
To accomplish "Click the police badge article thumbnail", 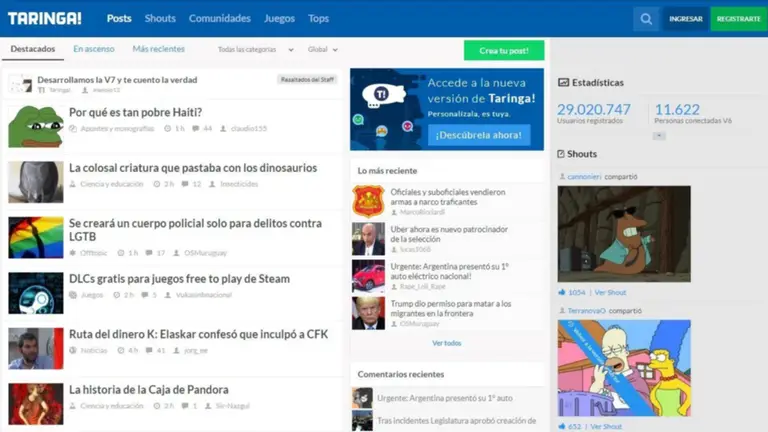I will pos(368,201).
